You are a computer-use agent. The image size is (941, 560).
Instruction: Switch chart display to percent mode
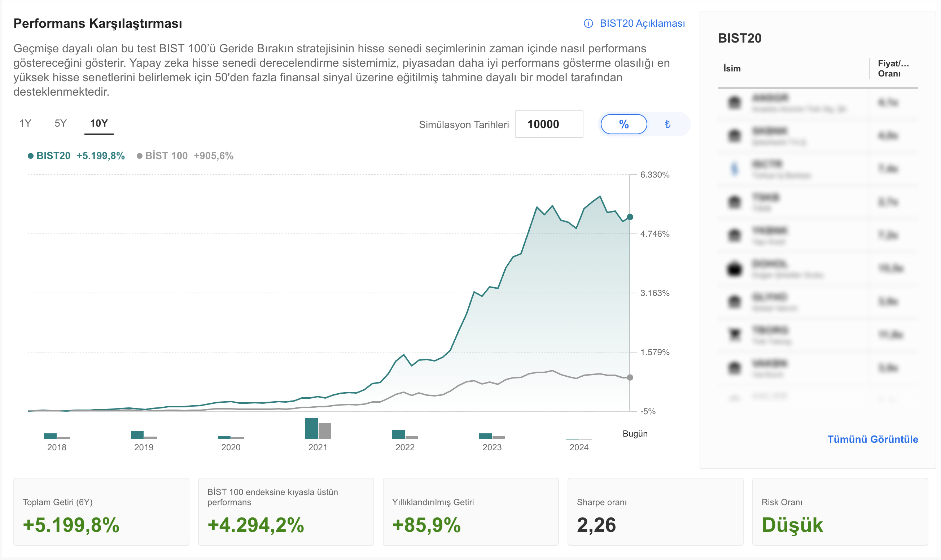(624, 124)
